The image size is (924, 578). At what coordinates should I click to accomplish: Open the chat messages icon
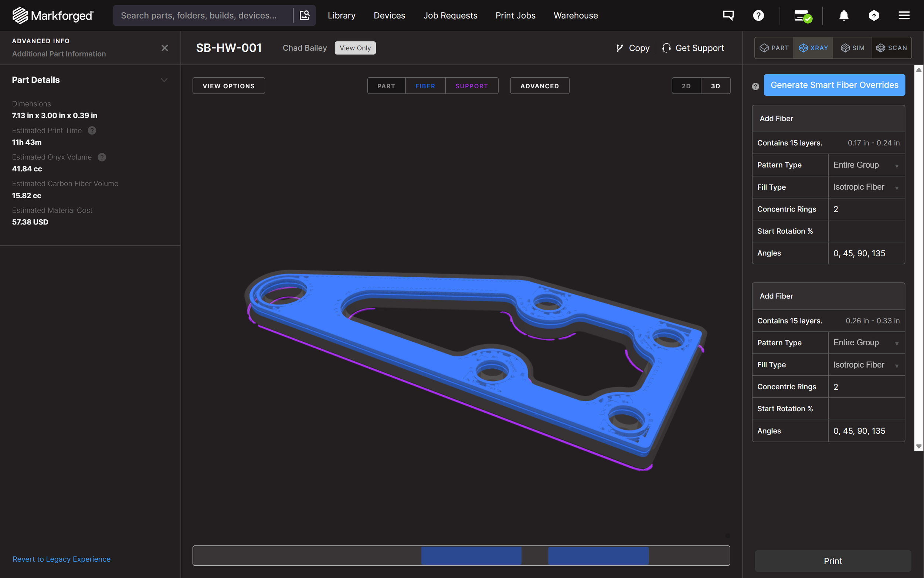click(728, 15)
